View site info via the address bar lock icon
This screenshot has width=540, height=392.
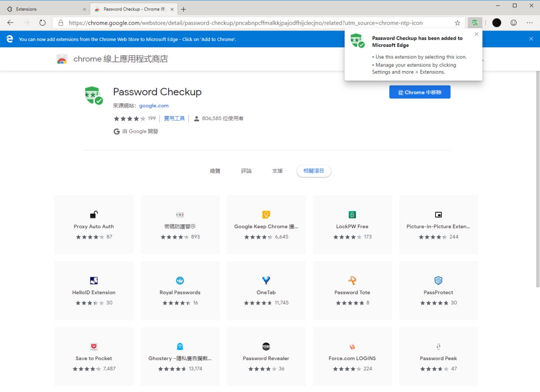pos(60,23)
